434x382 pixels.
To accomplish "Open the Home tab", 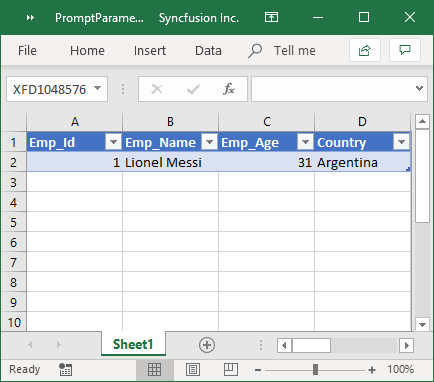I will 87,51.
